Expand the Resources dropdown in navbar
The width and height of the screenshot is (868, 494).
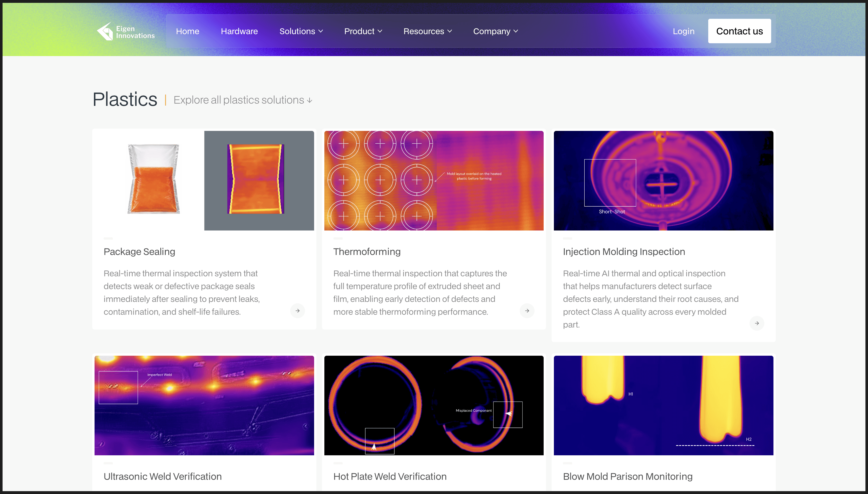[x=427, y=31]
